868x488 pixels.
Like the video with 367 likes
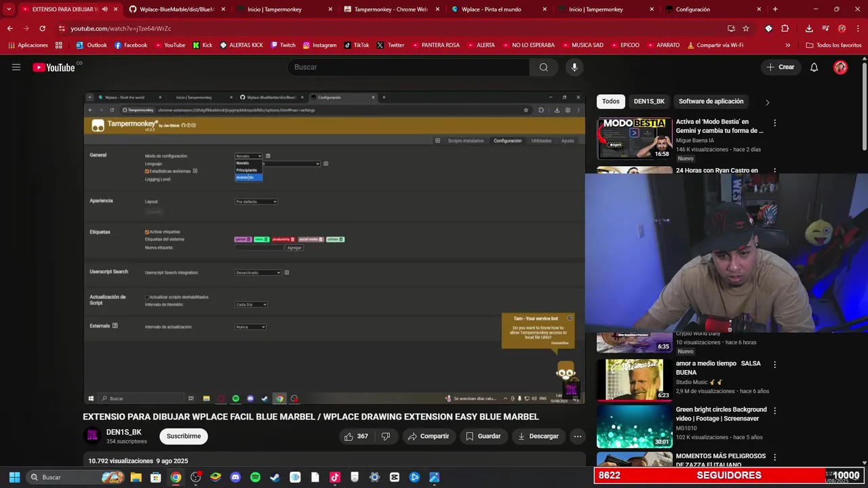356,436
